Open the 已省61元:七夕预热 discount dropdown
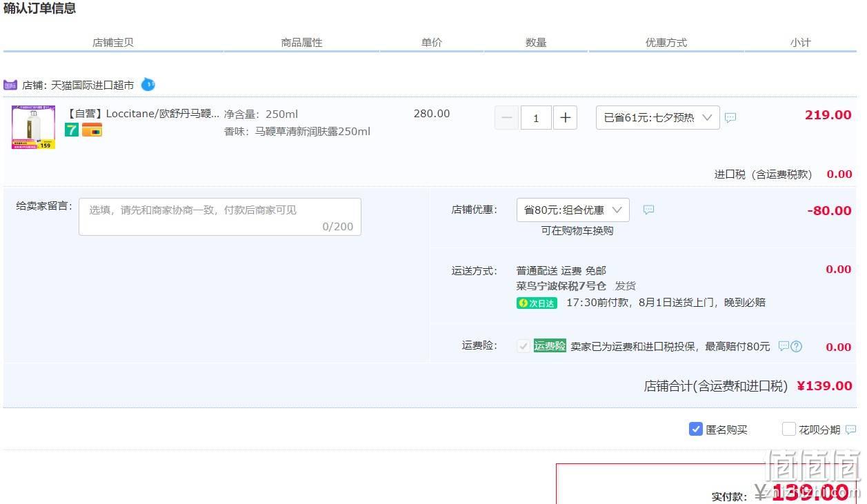Screen dimensions: 867x504 tap(657, 118)
